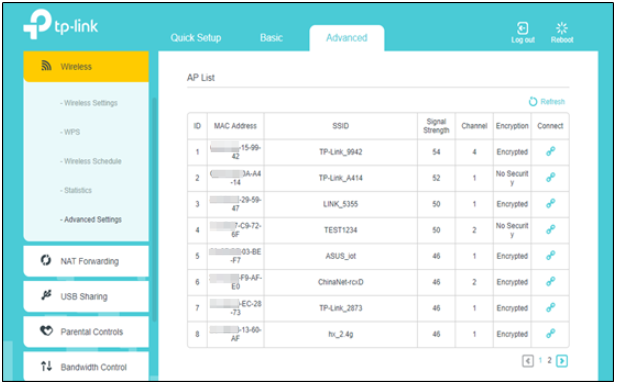Viewport: 617px width, 385px height.
Task: Click the sidebar scrollbar
Action: pos(154,209)
